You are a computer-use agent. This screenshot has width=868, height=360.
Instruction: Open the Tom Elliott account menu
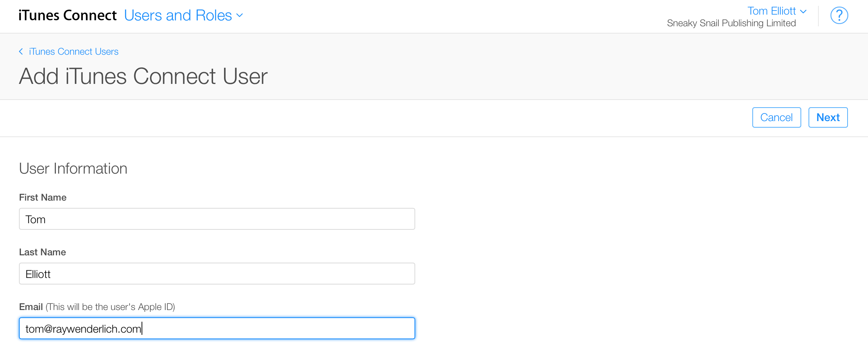tap(771, 11)
